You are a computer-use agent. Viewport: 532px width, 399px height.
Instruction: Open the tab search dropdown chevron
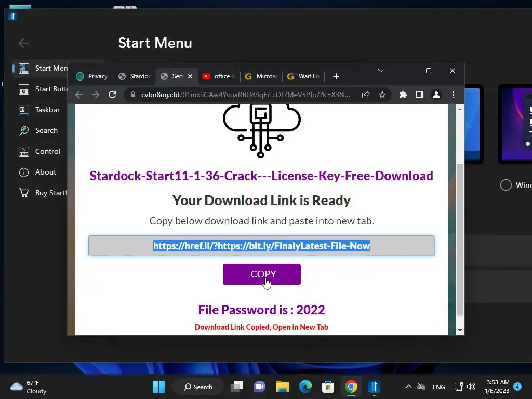point(381,71)
